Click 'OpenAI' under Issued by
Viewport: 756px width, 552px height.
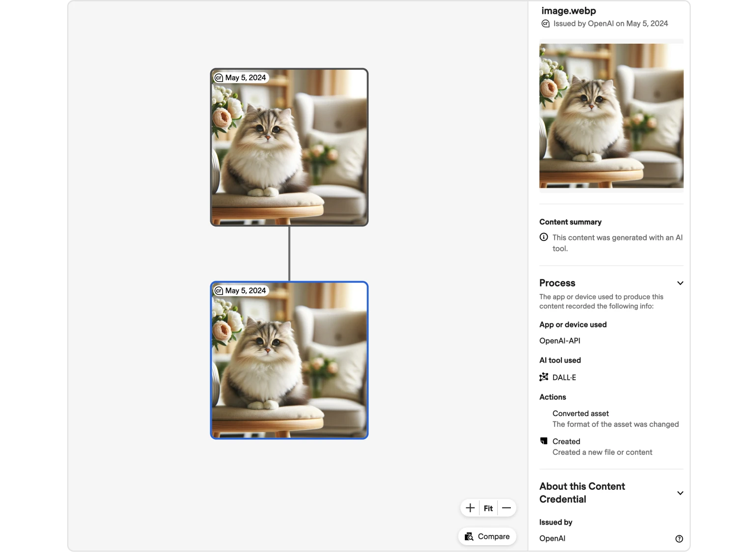[552, 538]
